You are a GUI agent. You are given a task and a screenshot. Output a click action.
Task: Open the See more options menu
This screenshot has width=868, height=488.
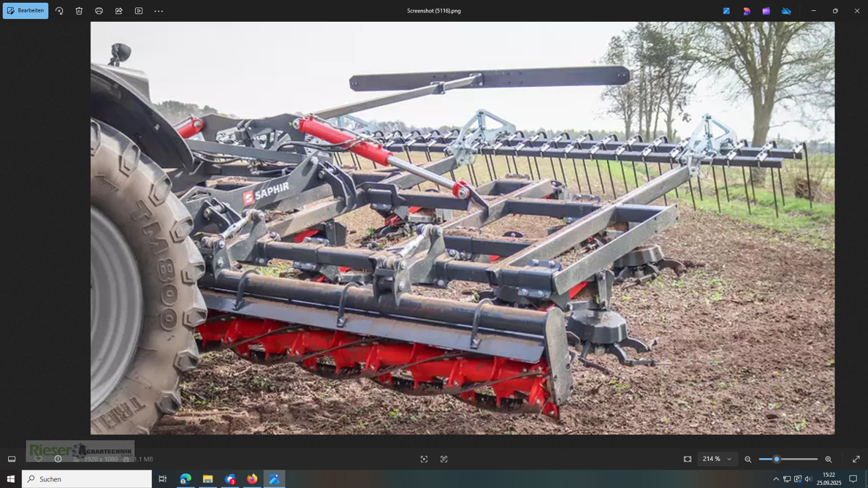click(158, 10)
